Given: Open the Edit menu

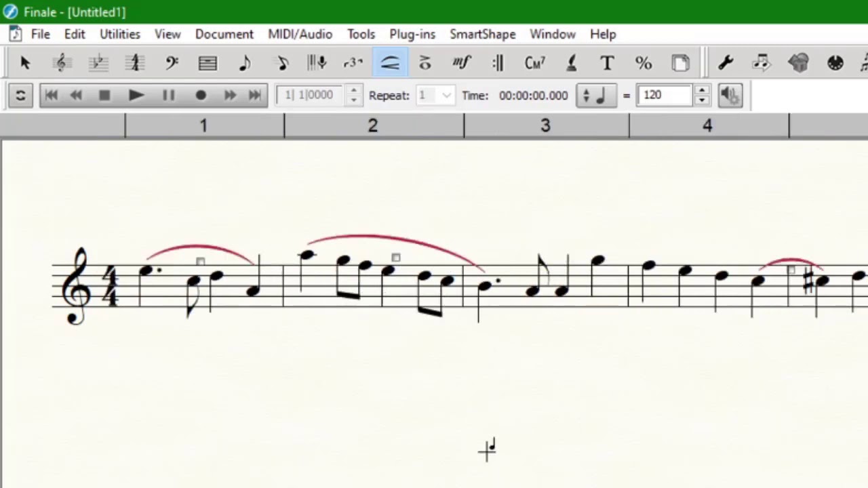Looking at the screenshot, I should coord(75,34).
